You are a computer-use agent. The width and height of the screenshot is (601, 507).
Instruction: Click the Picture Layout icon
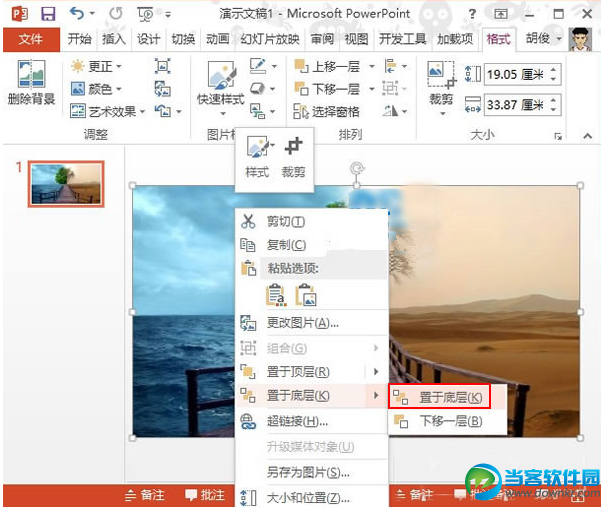[x=258, y=111]
